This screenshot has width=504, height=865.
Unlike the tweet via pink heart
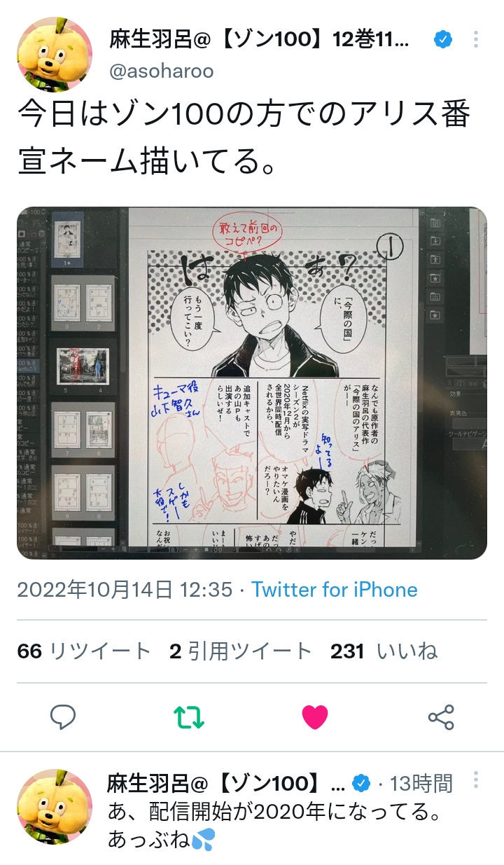point(315,717)
